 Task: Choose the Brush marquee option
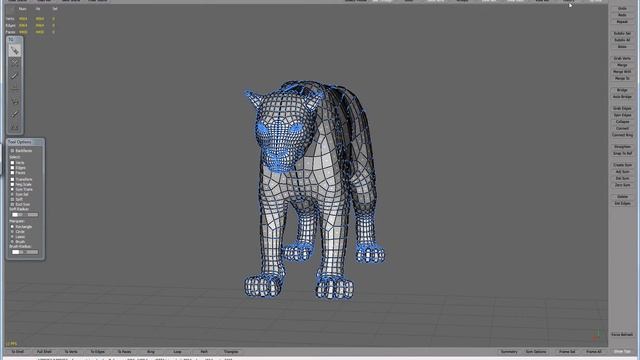point(12,242)
